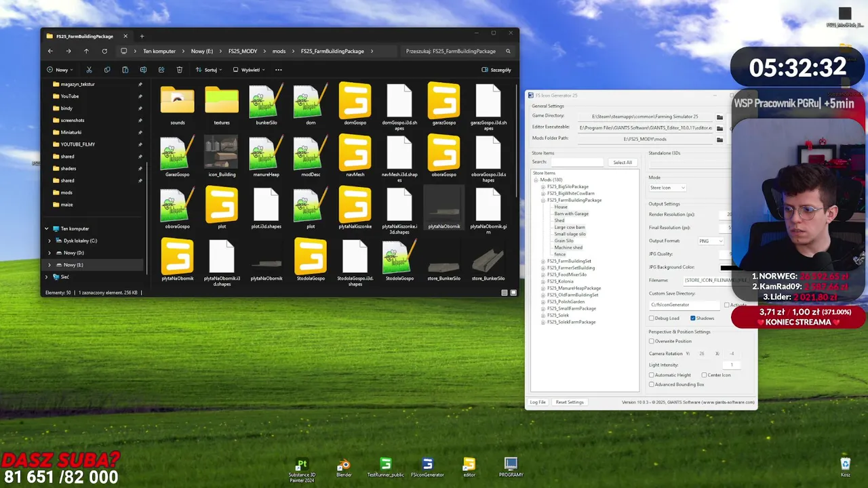Select the manureHeap file
The width and height of the screenshot is (868, 488).
tap(266, 157)
